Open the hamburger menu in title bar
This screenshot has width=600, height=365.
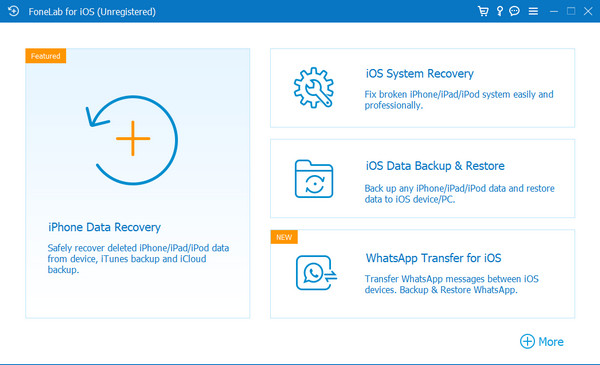[x=533, y=11]
